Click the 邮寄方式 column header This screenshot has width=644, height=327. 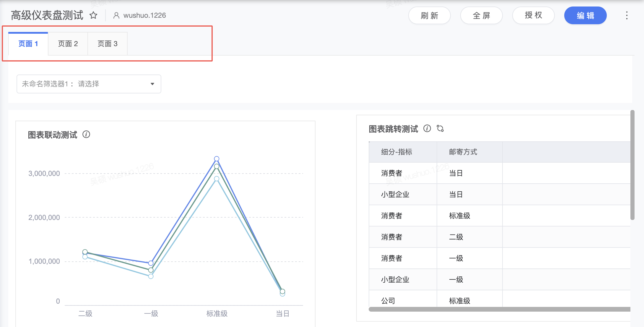463,152
